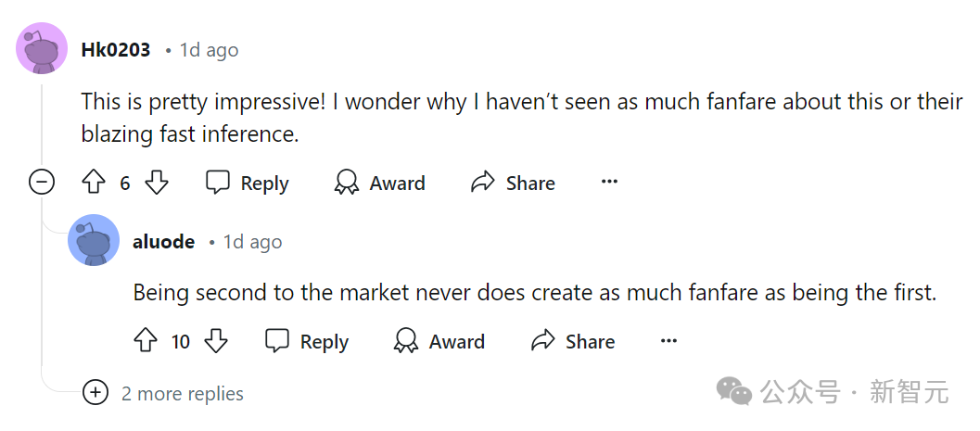Click the 1d ago timestamp on Hk0203's comment
The image size is (980, 431).
click(209, 50)
